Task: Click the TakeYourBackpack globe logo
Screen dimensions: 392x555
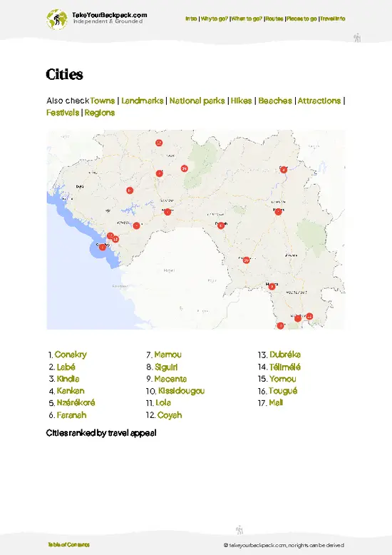Action: pos(56,19)
